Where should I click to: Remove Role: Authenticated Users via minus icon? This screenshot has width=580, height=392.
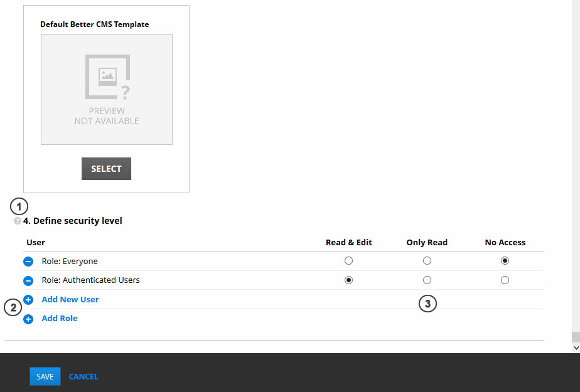point(28,280)
